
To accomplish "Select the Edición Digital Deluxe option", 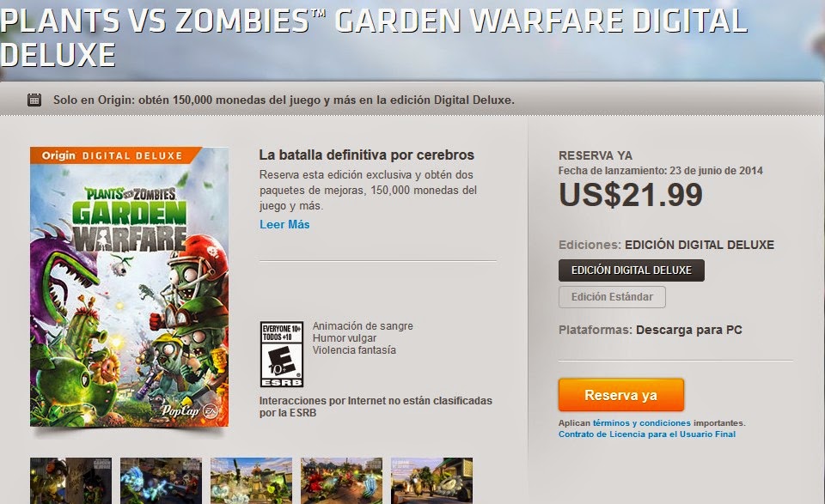I will [x=632, y=270].
